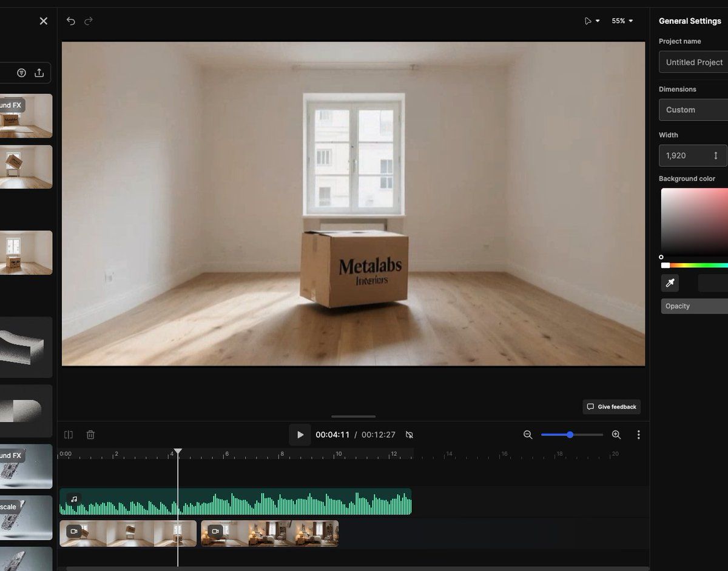This screenshot has width=728, height=571.
Task: Zoom out the timeline with the minus magnifier
Action: tap(528, 435)
